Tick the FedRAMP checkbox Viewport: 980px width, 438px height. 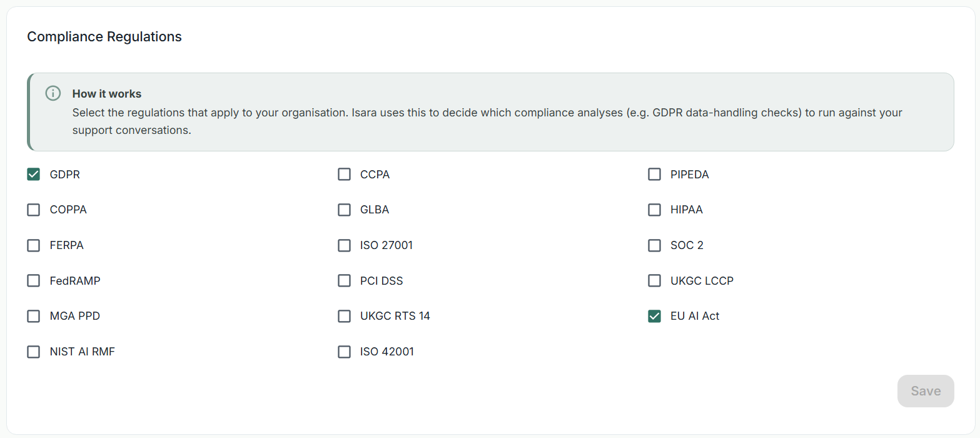[34, 281]
